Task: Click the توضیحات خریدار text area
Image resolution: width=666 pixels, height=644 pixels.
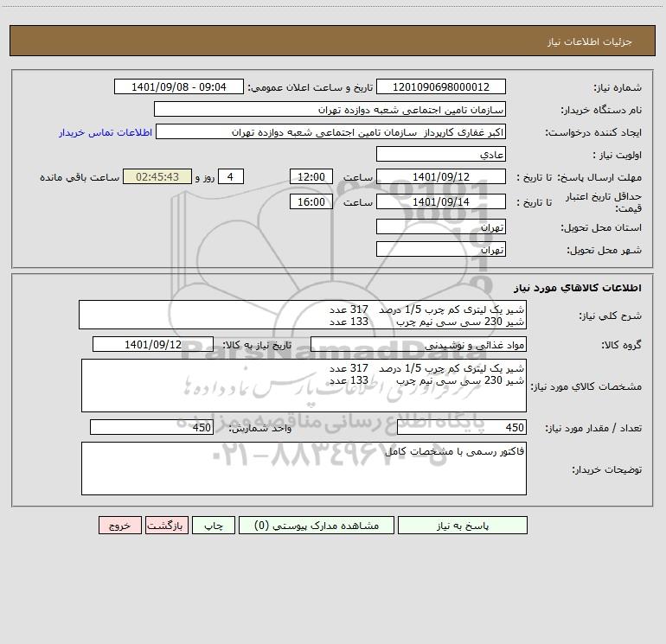Action: pos(304,469)
